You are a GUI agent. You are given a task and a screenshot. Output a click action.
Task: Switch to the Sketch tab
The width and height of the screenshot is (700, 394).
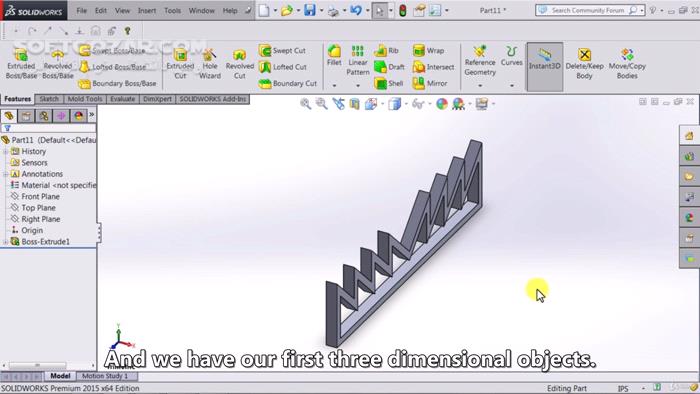pos(49,99)
